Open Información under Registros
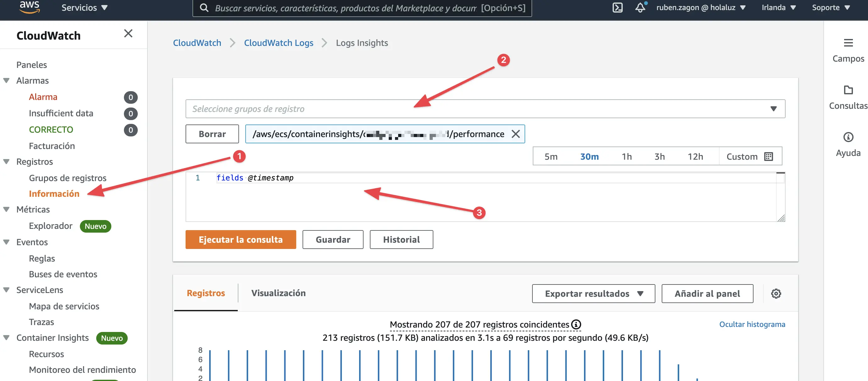This screenshot has height=381, width=868. click(54, 194)
